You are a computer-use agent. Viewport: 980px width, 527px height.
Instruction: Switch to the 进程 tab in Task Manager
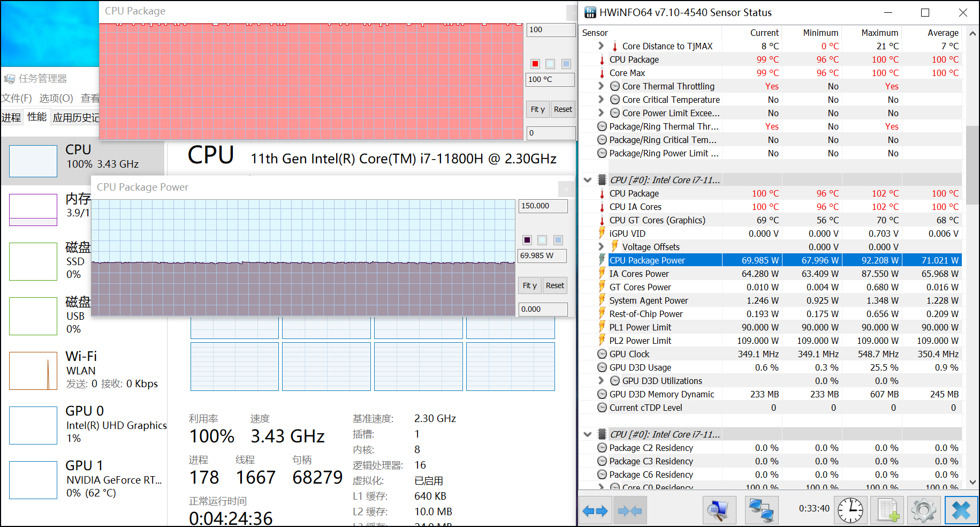click(x=11, y=117)
